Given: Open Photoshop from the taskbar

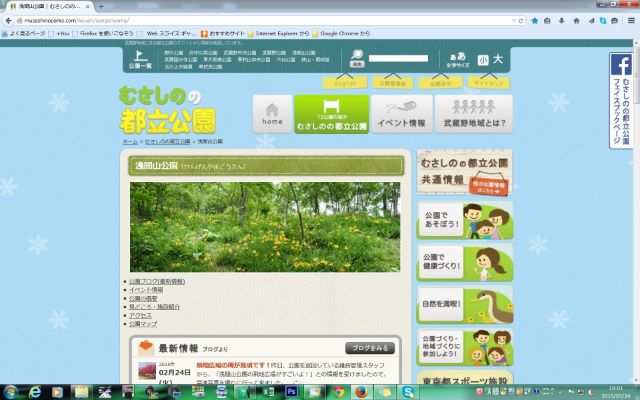Looking at the screenshot, I should click(x=291, y=390).
